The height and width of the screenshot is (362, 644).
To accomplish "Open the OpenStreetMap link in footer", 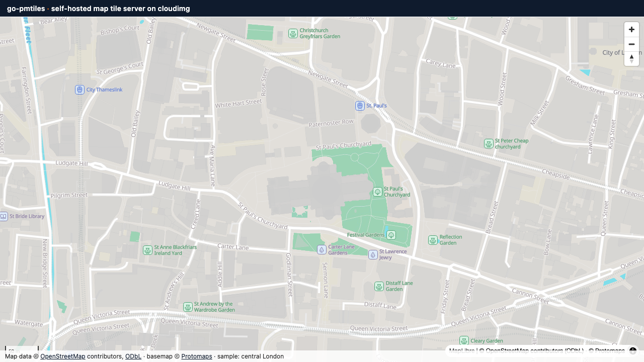I will coord(63,356).
